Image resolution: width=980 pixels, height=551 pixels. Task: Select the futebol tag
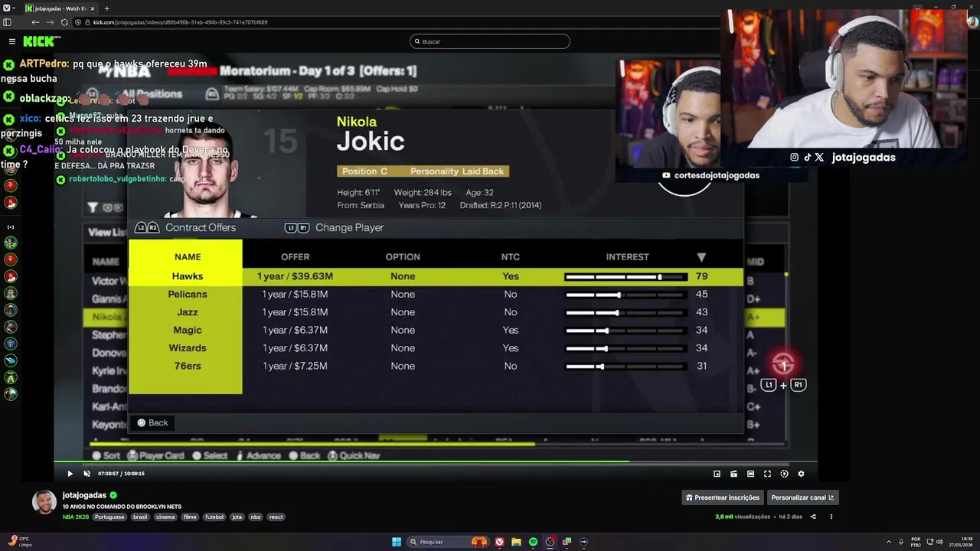214,517
